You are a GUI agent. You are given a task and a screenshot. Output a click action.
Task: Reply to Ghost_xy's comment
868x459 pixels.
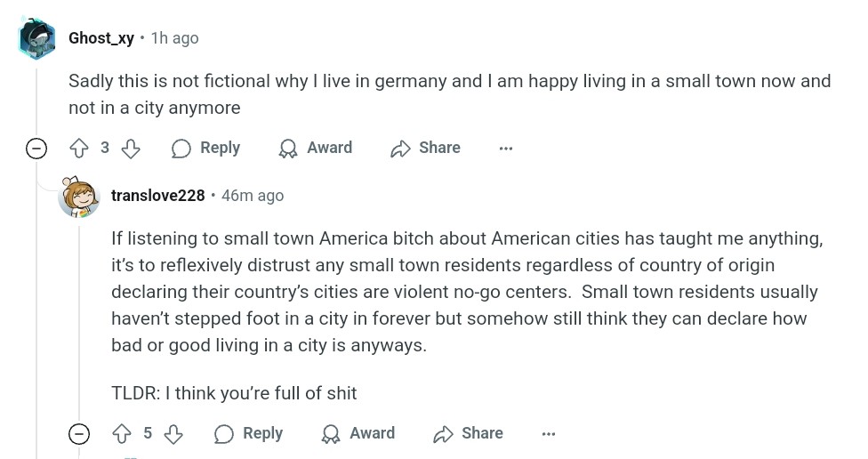point(206,149)
